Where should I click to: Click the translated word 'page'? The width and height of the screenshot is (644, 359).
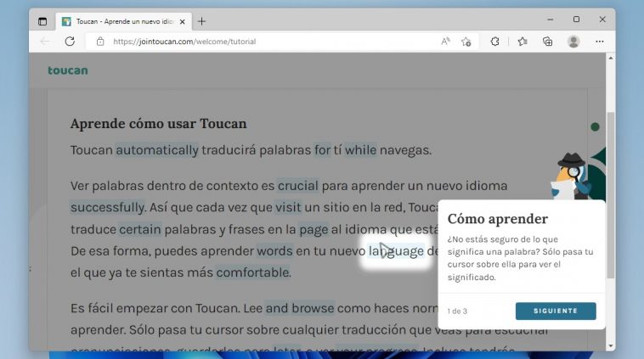coord(314,230)
